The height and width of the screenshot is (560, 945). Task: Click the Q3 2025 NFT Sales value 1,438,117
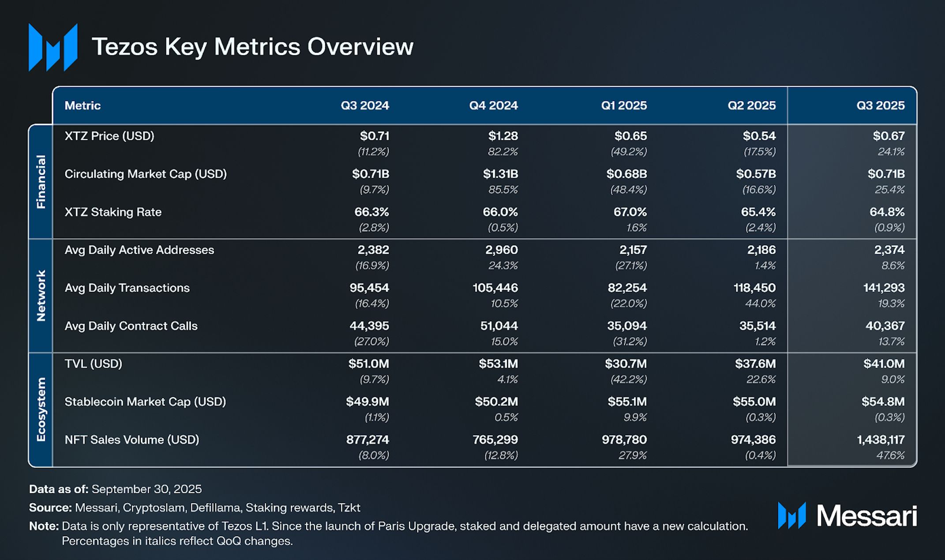[x=880, y=440]
